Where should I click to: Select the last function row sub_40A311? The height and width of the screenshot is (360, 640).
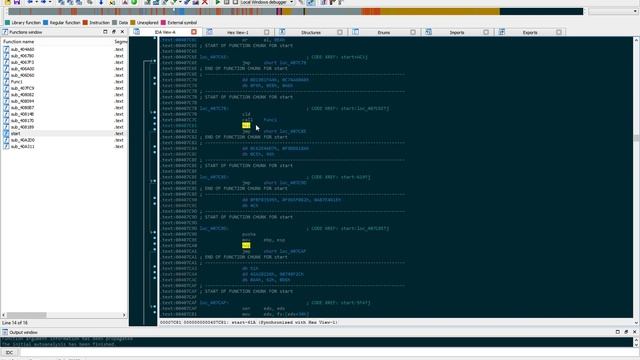click(64, 147)
